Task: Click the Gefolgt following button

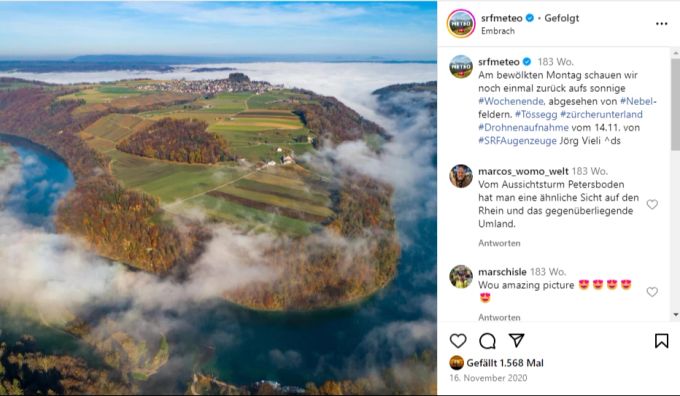Action: coord(562,18)
